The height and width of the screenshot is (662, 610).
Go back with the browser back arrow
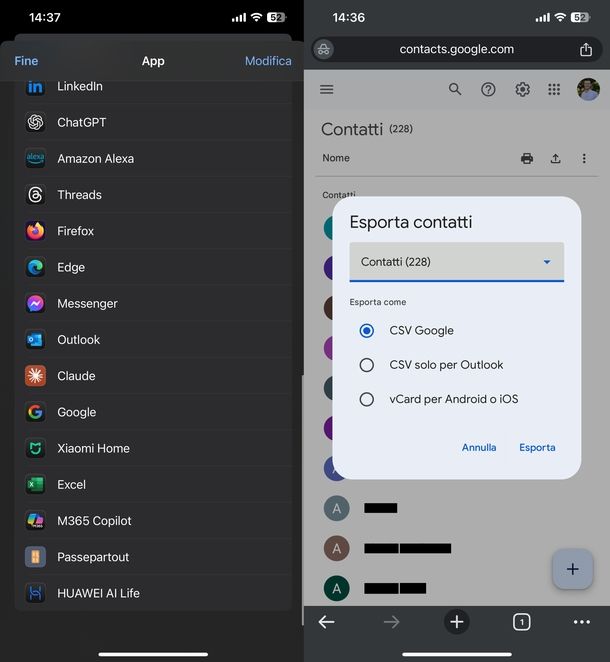[327, 622]
